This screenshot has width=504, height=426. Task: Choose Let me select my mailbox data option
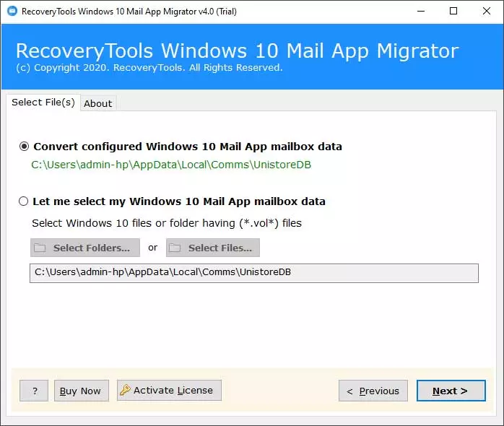(x=25, y=201)
